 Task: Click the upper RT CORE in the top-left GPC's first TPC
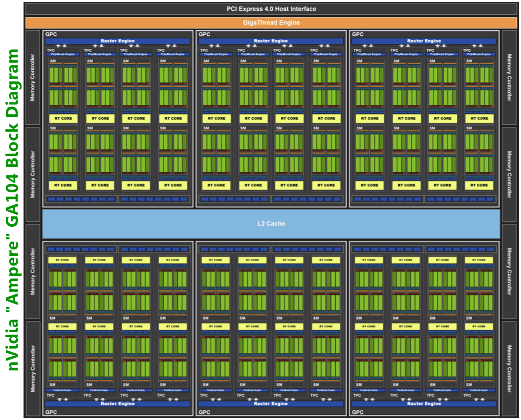[63, 118]
